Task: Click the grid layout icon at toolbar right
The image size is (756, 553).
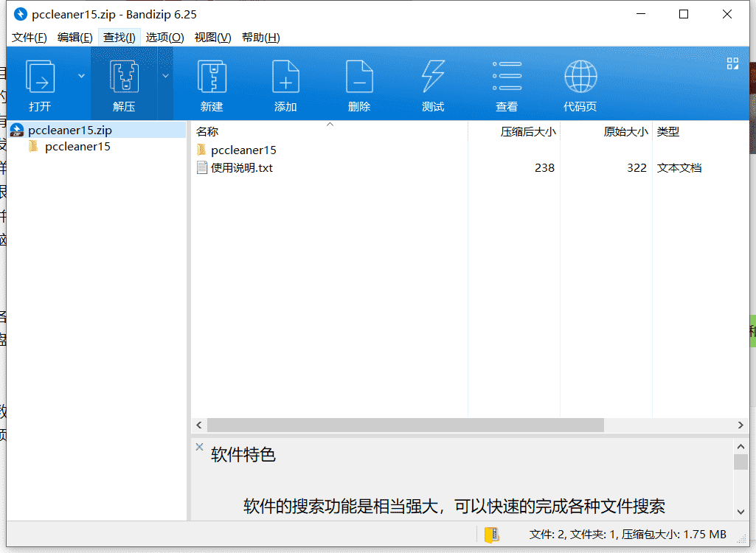Action: [x=732, y=63]
